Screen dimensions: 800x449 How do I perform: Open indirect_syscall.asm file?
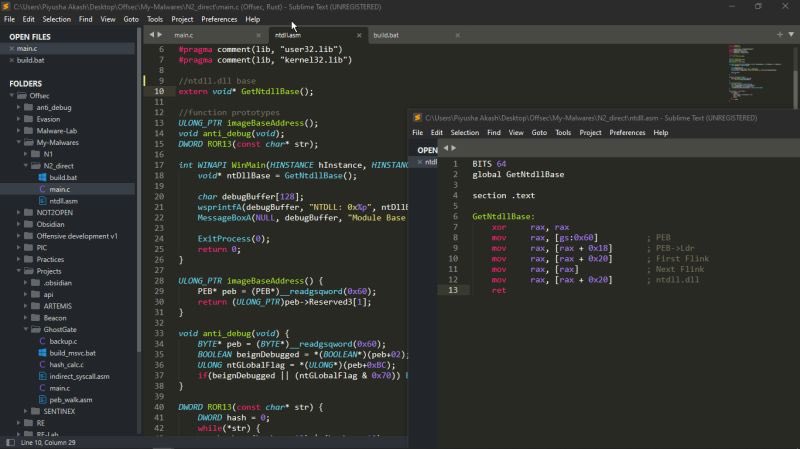pos(80,377)
